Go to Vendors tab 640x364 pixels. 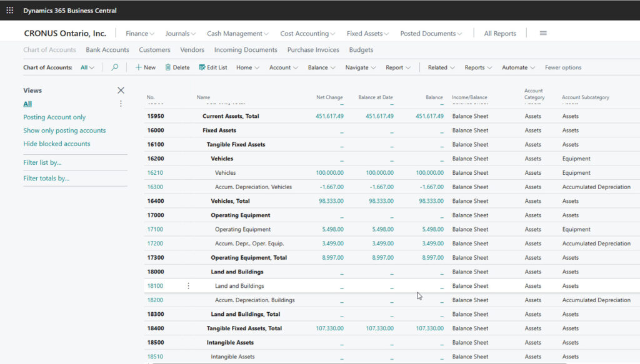click(192, 50)
